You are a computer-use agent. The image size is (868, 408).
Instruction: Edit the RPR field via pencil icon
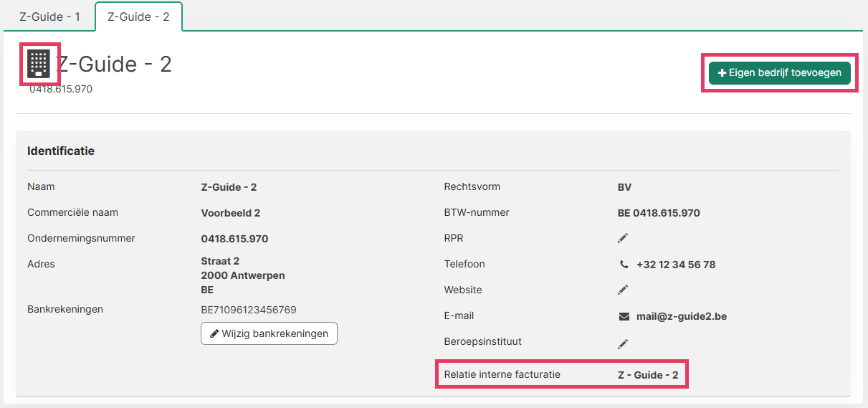[x=623, y=238]
